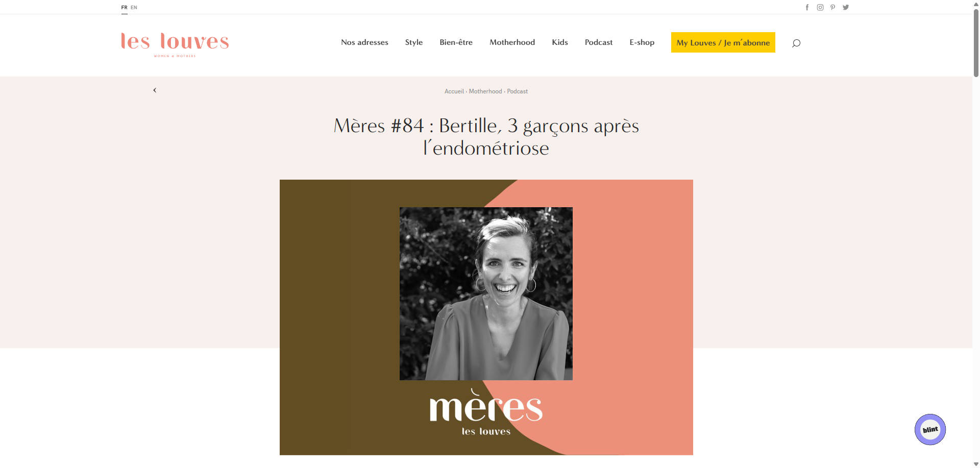Screen dimensions: 980x468
Task: Click the Mères podcast cover image
Action: (486, 317)
